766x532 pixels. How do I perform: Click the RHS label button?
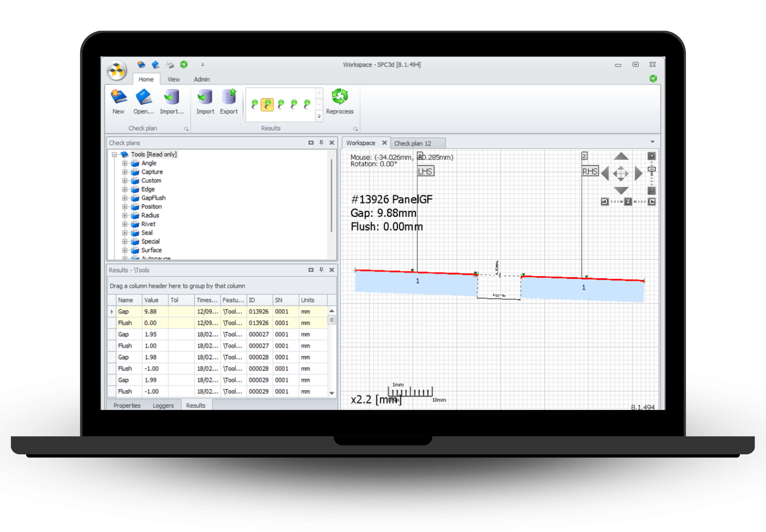(590, 172)
